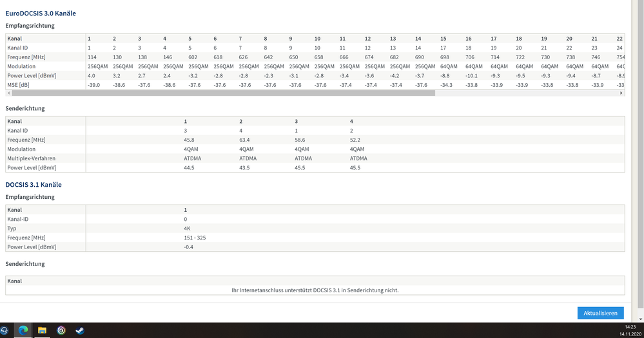Image resolution: width=644 pixels, height=338 pixels.
Task: Click the Aktualisieren button
Action: click(600, 313)
